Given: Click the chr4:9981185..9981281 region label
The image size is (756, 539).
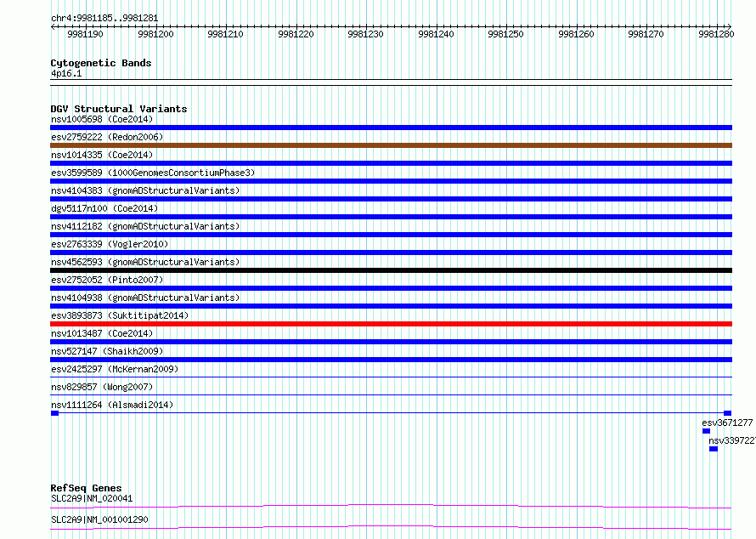Looking at the screenshot, I should 104,18.
